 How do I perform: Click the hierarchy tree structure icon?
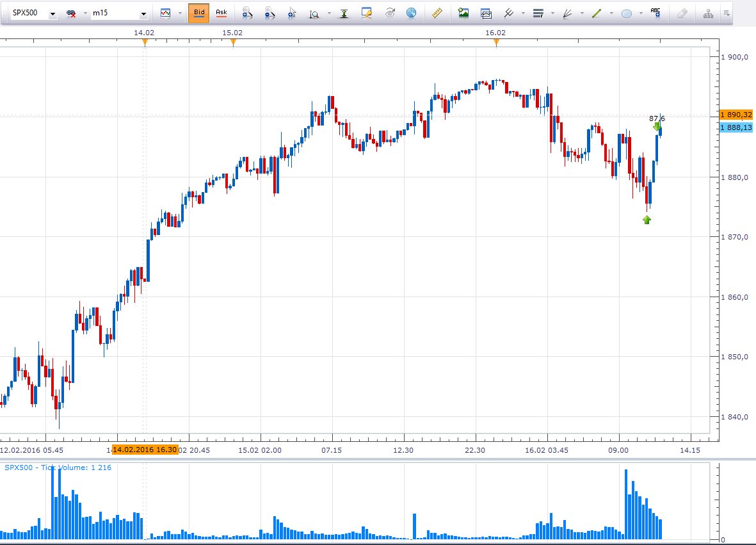click(x=708, y=13)
